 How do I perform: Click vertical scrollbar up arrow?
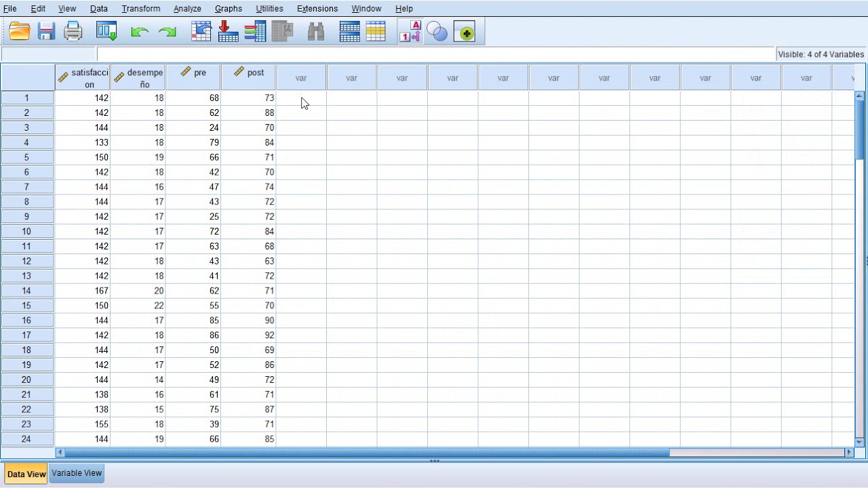(x=860, y=96)
